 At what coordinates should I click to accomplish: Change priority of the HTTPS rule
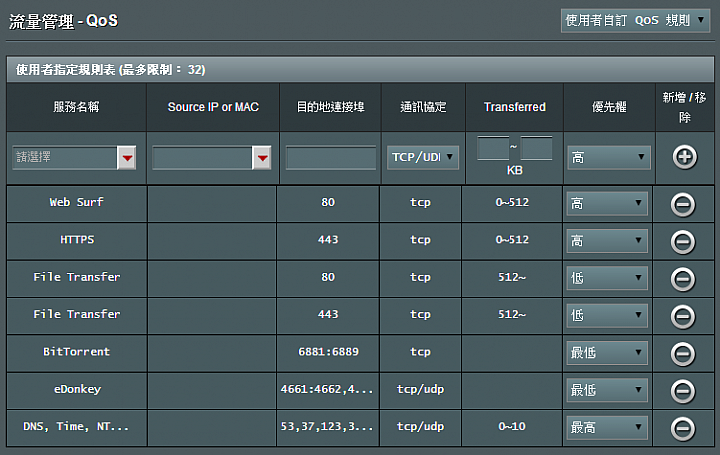tap(607, 241)
